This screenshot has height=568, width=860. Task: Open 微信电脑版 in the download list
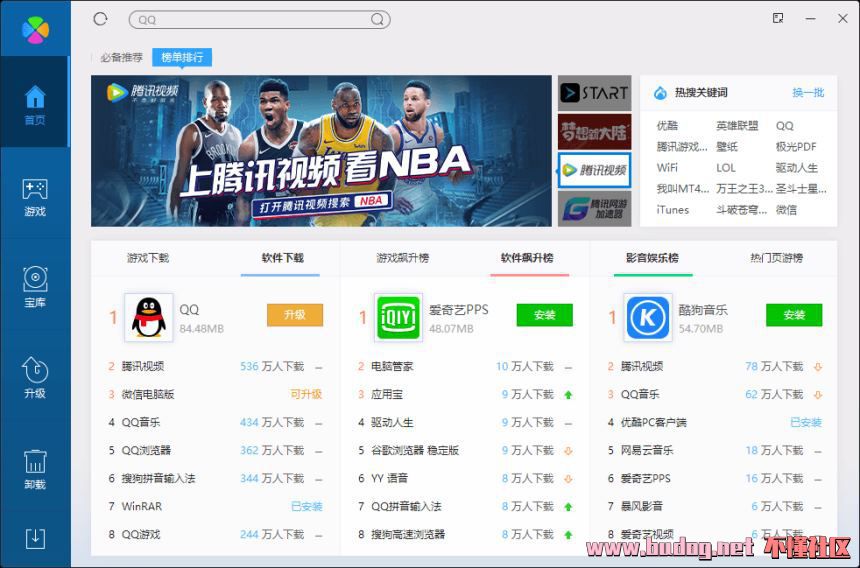[x=148, y=394]
